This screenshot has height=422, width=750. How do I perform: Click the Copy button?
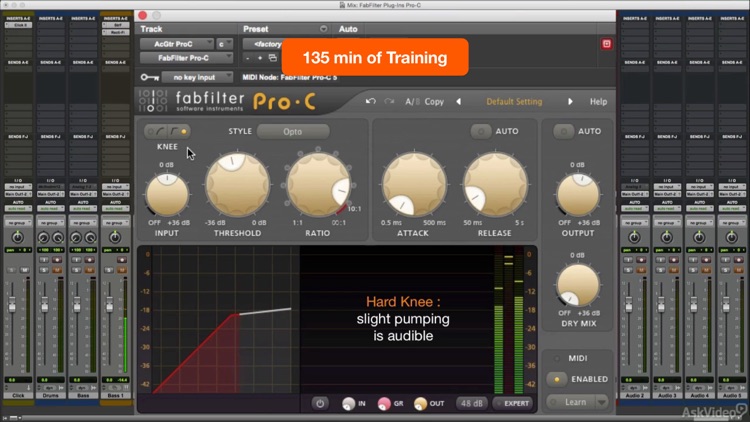[434, 101]
